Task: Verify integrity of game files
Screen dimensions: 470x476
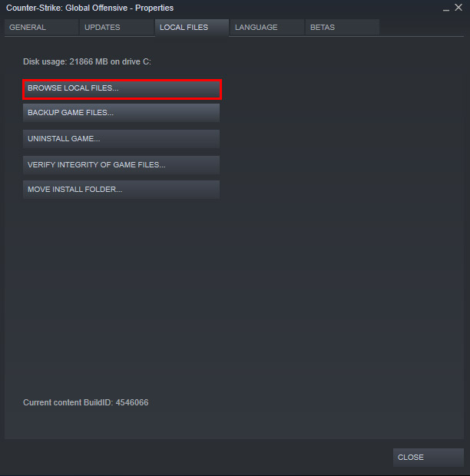Action: click(x=121, y=165)
